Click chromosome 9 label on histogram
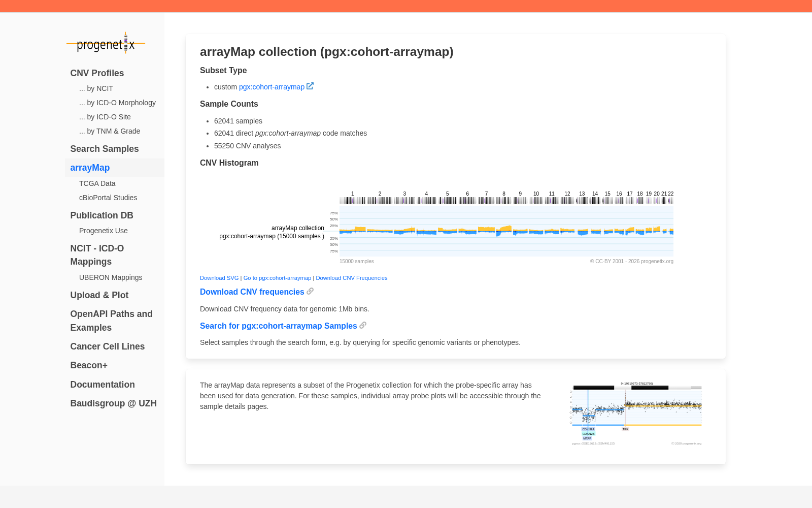812x508 pixels. 520,194
